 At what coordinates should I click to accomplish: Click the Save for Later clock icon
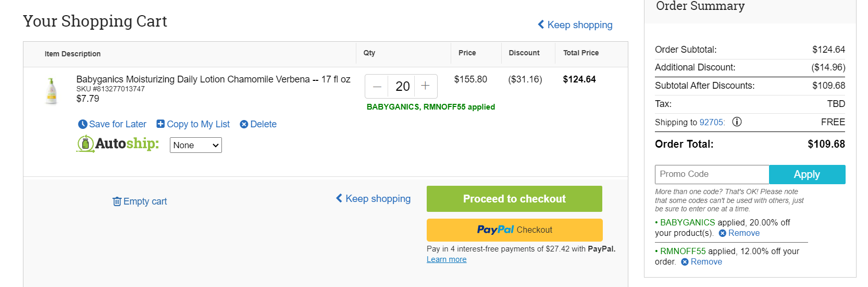coord(82,124)
